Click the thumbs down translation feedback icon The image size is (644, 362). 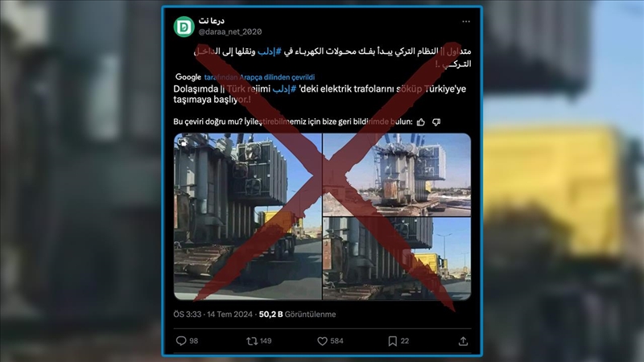tap(436, 122)
